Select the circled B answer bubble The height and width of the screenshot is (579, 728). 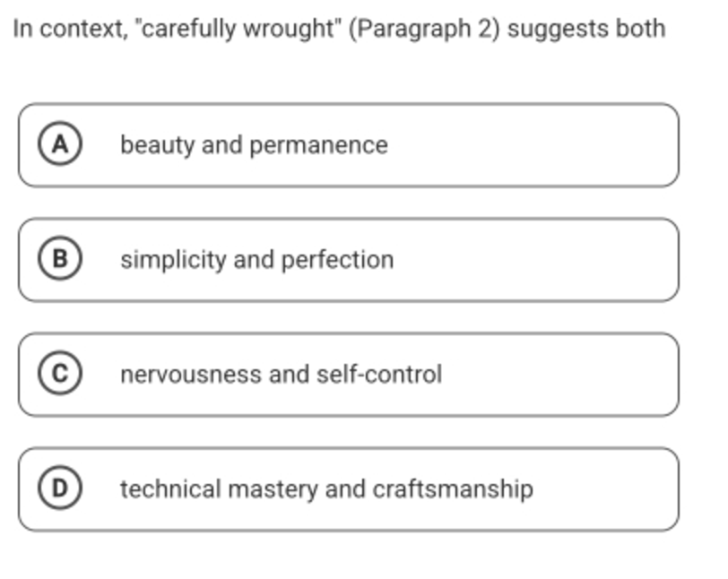coord(60,259)
